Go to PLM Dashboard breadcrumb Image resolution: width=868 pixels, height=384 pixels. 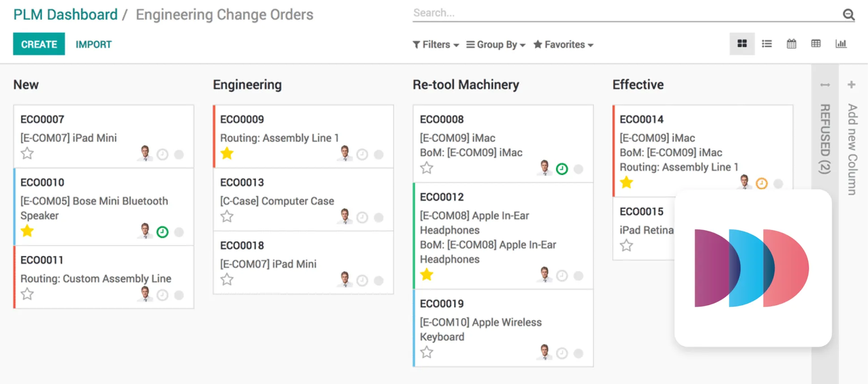[x=66, y=14]
